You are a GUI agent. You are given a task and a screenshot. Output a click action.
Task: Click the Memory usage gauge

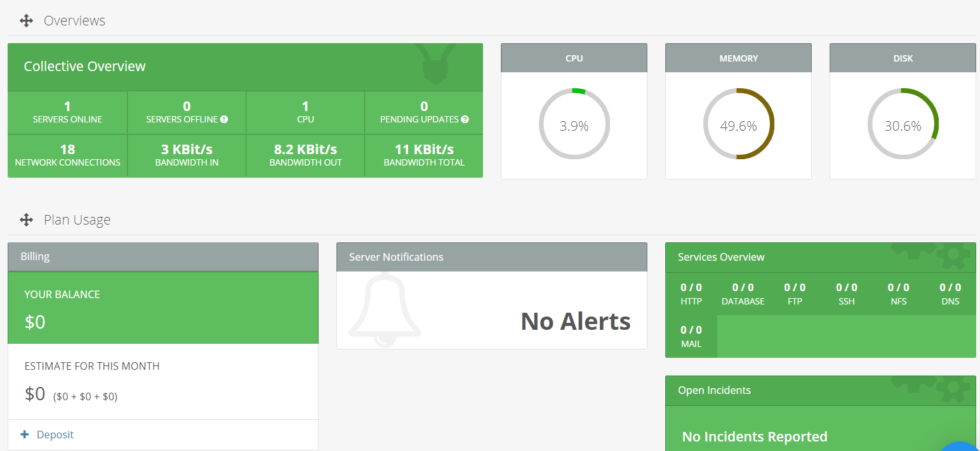tap(738, 124)
